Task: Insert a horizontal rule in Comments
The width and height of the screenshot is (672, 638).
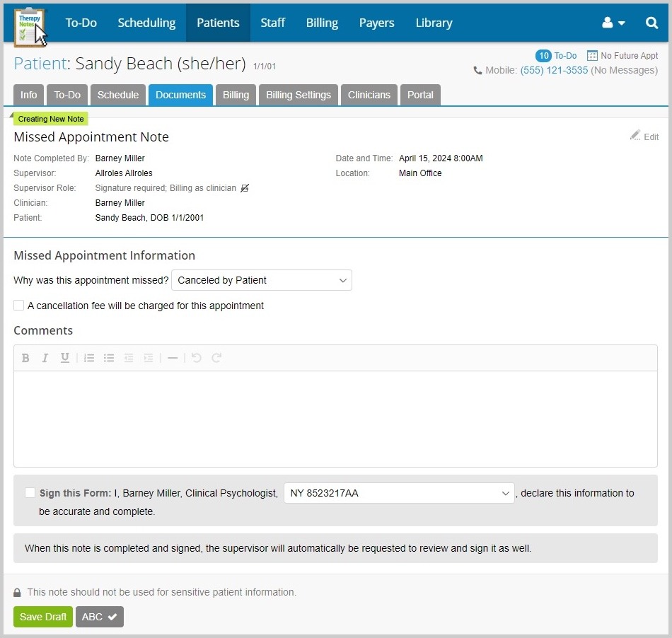Action: coord(173,358)
